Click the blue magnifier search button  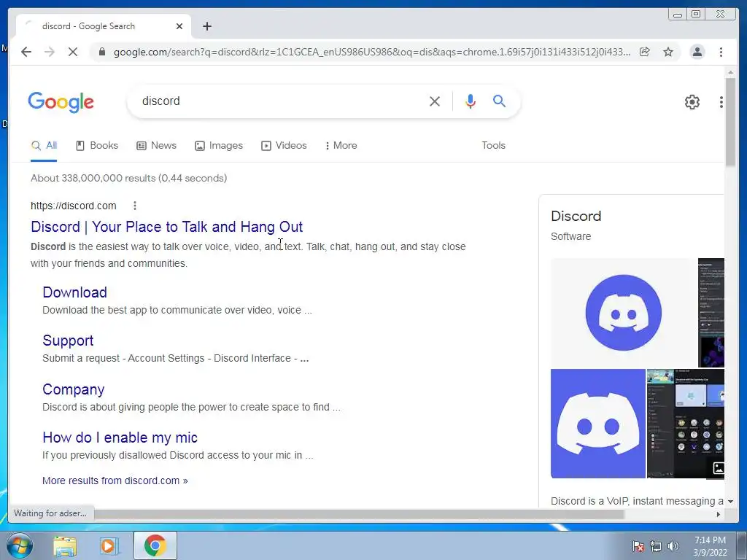click(x=499, y=101)
